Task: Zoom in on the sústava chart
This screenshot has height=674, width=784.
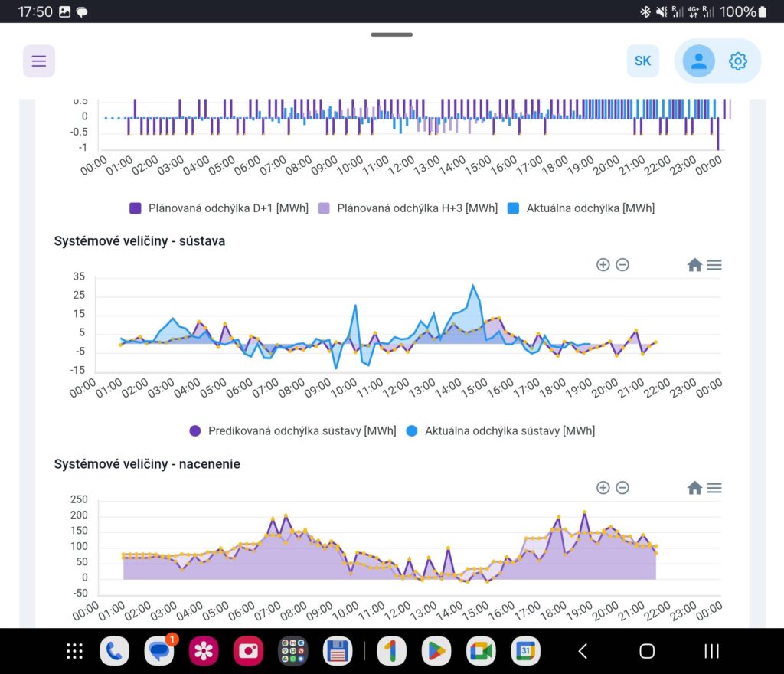Action: click(x=603, y=265)
